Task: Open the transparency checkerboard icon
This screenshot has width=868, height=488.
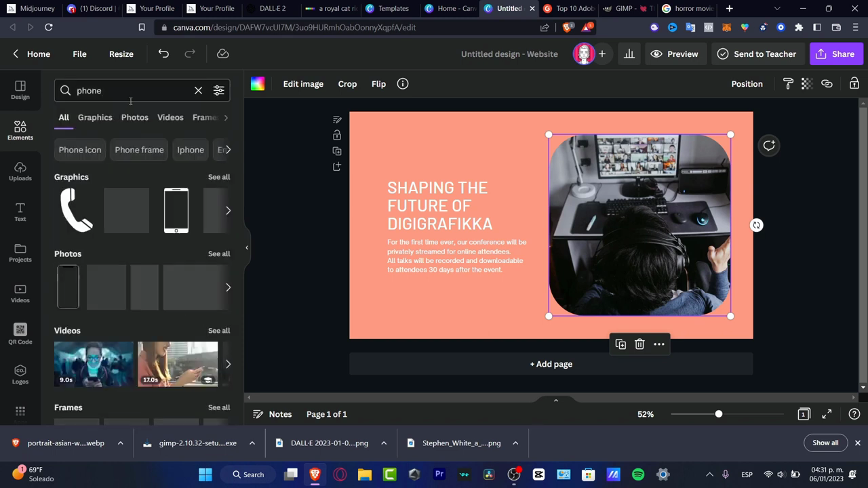Action: coord(806,84)
